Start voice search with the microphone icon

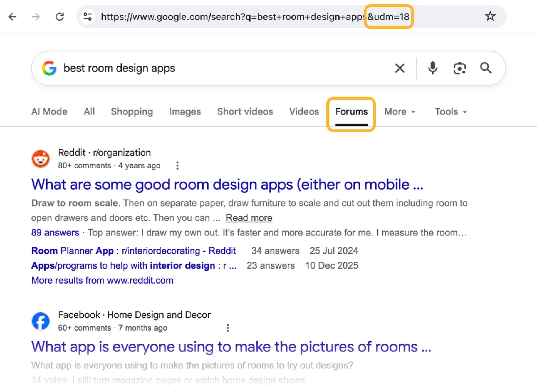tap(433, 68)
